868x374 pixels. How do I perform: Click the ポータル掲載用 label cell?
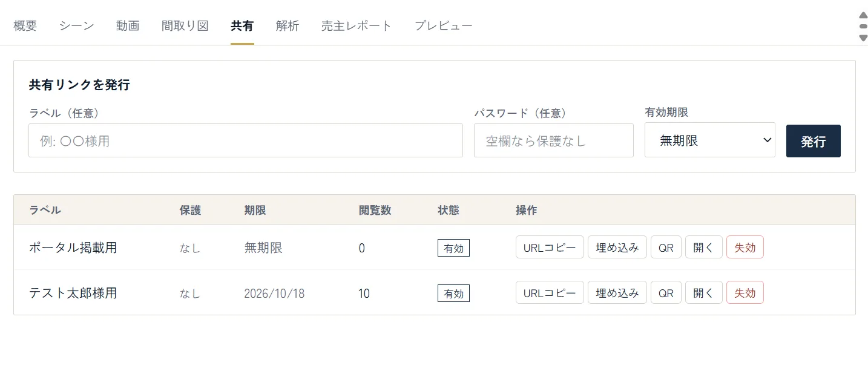(73, 248)
